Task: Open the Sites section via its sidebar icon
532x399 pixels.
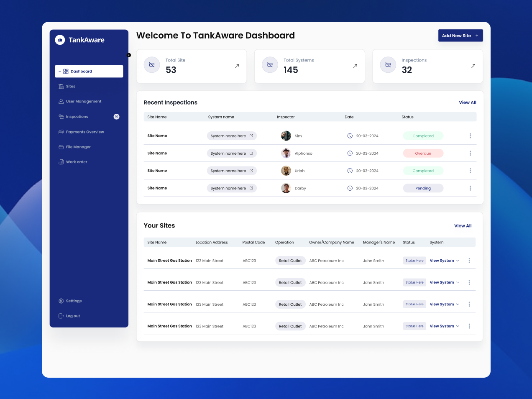Action: click(61, 86)
